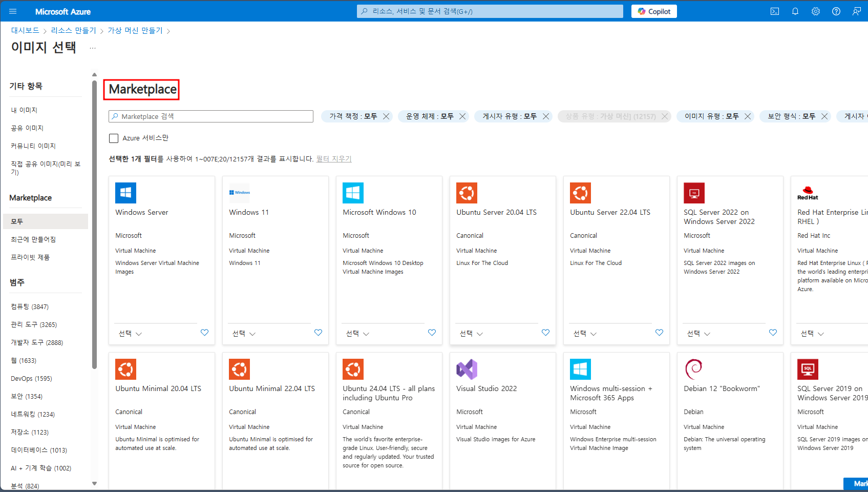
Task: Select 커뮤니티 이미지 in the sidebar
Action: point(33,146)
